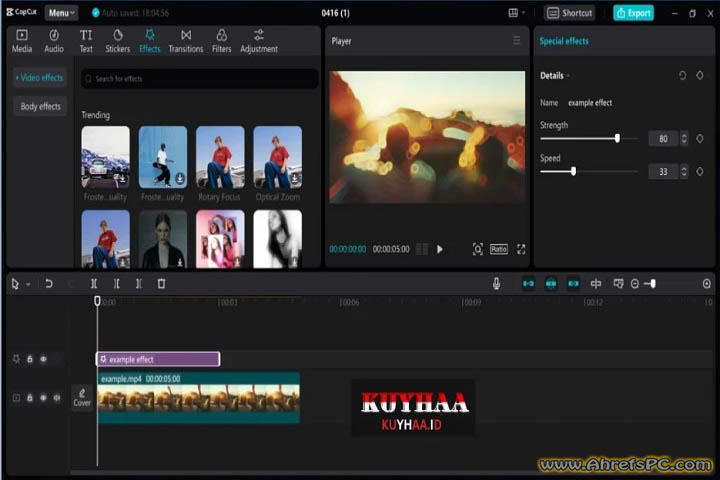Select the Effects tab
This screenshot has height=480, width=720.
150,41
